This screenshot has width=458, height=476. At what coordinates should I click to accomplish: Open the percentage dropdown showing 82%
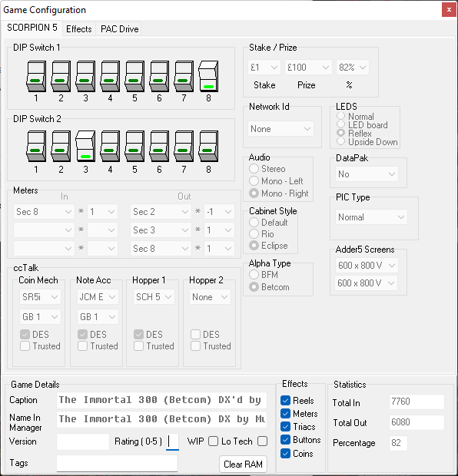(353, 68)
